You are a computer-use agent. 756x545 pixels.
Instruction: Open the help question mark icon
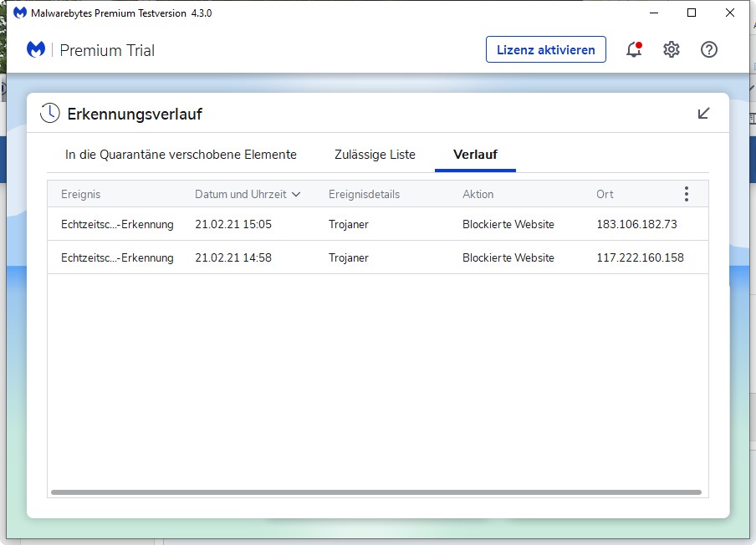pyautogui.click(x=708, y=50)
